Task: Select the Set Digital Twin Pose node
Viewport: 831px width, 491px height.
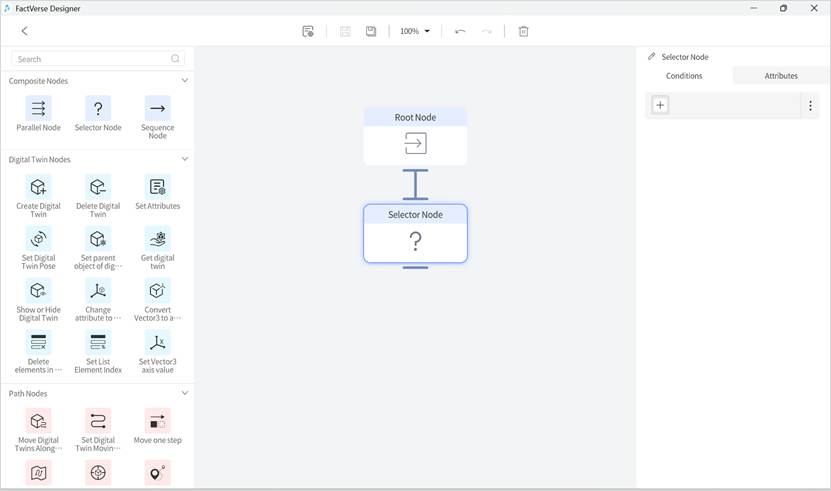Action: pos(38,239)
